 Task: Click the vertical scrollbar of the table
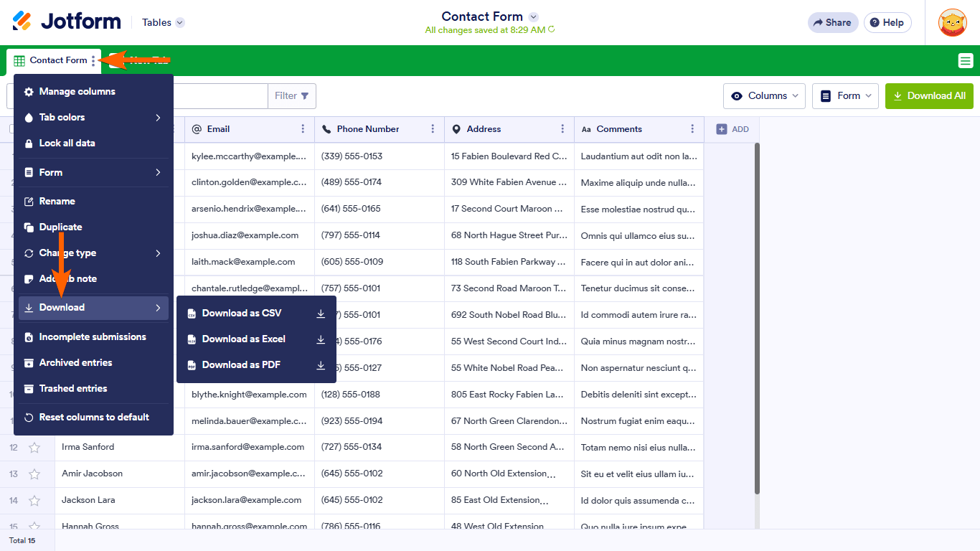[757, 316]
